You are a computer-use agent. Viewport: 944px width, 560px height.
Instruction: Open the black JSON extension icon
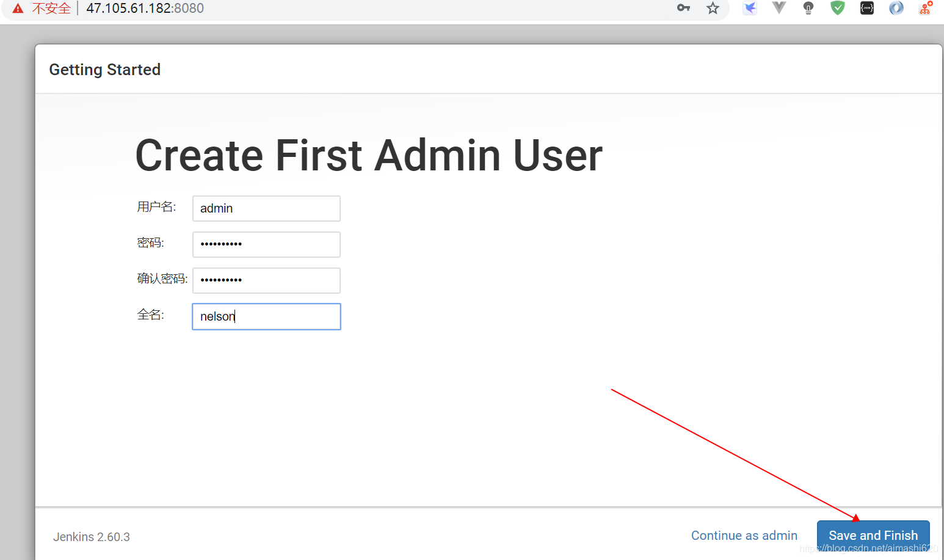(x=867, y=8)
